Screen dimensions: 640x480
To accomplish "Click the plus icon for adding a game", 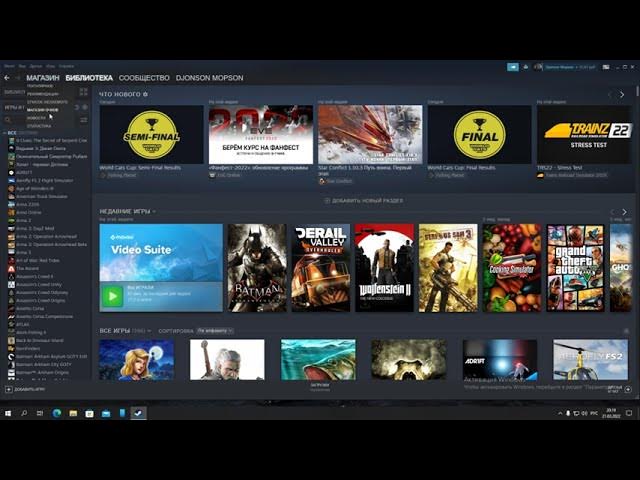I will coord(9,389).
